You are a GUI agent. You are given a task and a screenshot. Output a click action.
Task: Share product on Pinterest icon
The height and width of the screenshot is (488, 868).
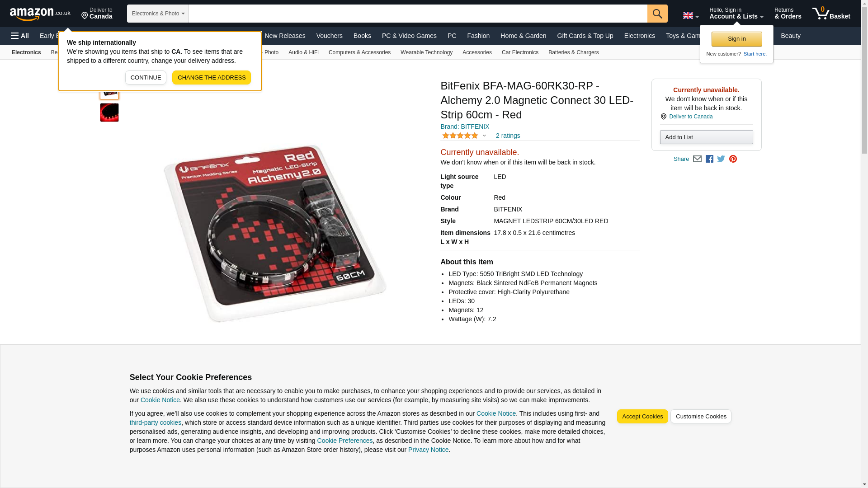point(733,159)
